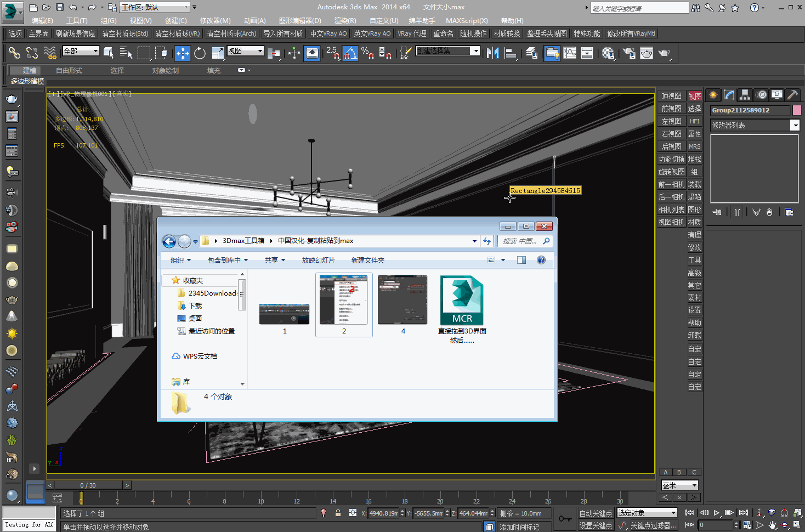The image size is (805, 532).
Task: Open the MAXScript(X) menu
Action: point(466,20)
